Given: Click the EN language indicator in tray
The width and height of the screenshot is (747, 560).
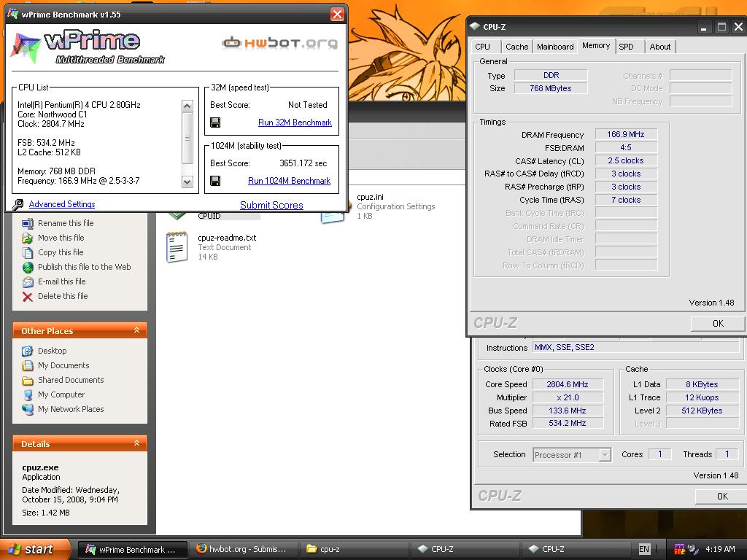Looking at the screenshot, I should coord(644,549).
